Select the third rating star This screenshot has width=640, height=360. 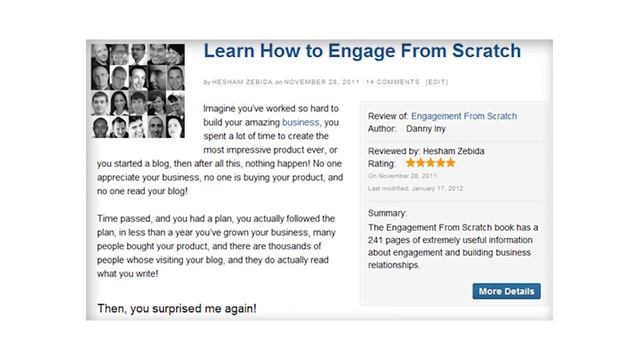(x=431, y=163)
